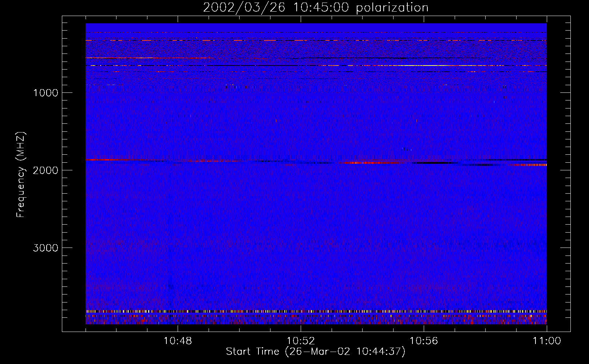
Task: Click the 10:56 time tick label
Action: (424, 341)
